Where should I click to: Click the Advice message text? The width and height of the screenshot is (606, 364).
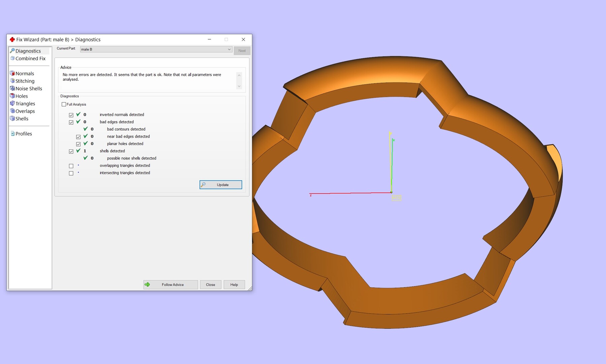point(142,77)
